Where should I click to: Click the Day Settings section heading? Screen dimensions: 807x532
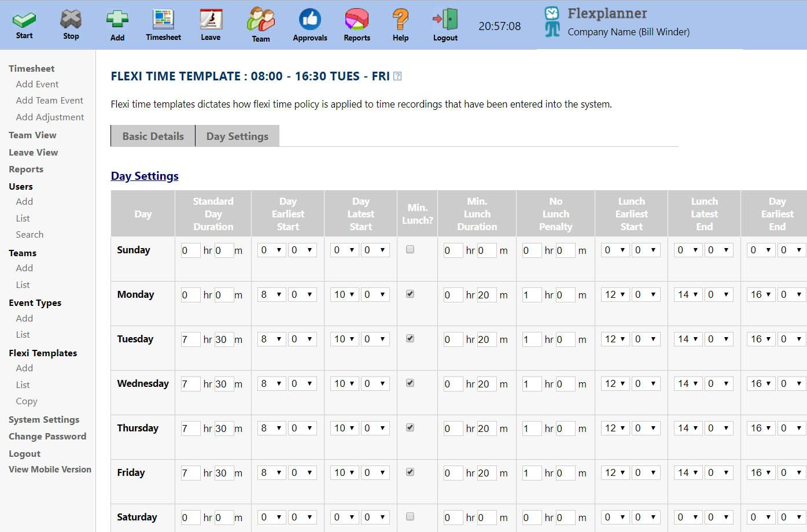[x=145, y=176]
